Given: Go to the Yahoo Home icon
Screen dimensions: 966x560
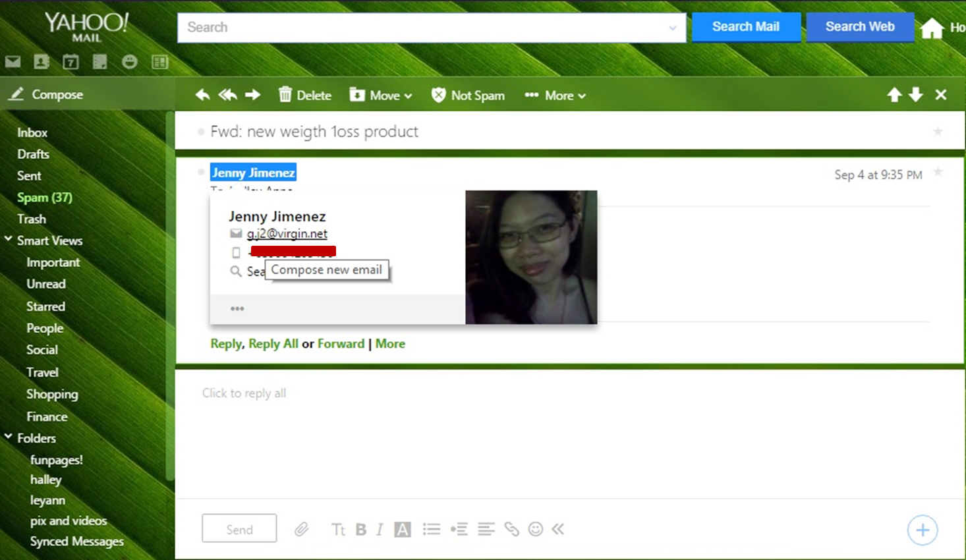Looking at the screenshot, I should pos(932,28).
